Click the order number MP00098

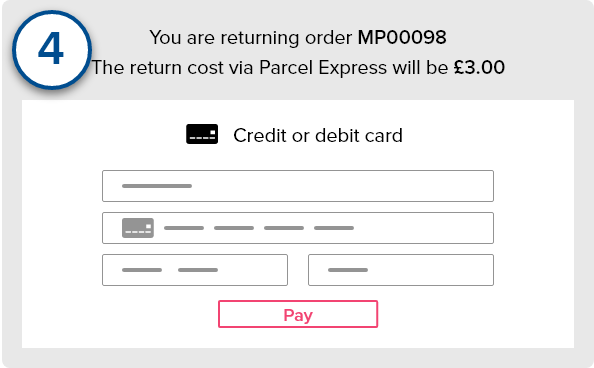tap(402, 37)
